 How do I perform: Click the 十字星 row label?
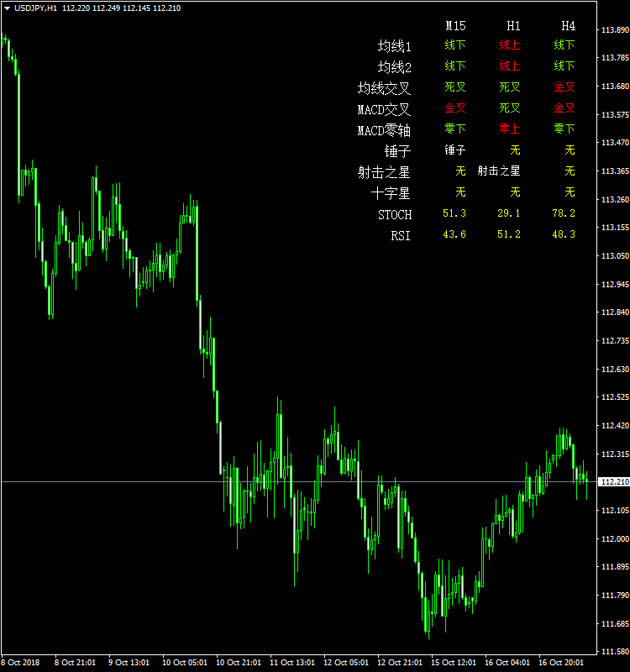click(x=391, y=193)
